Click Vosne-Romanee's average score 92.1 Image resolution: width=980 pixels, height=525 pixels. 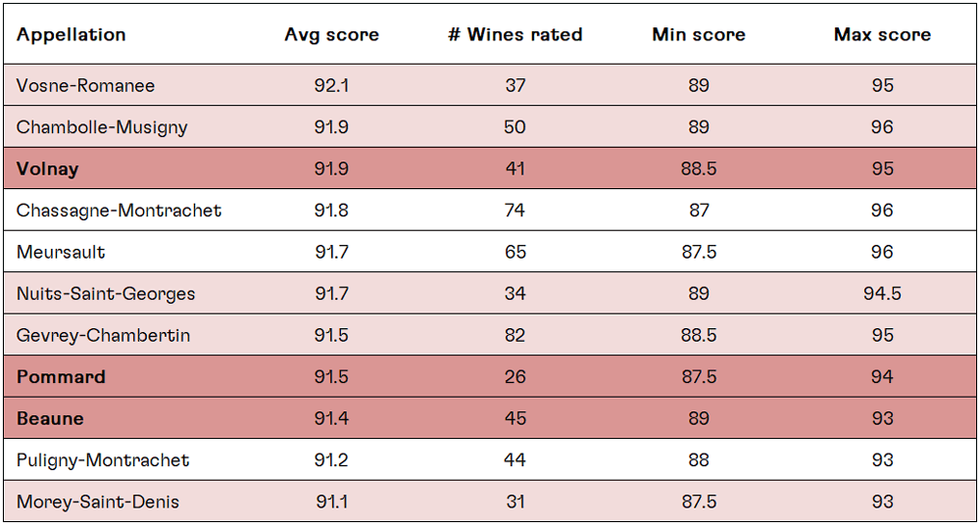pos(331,86)
